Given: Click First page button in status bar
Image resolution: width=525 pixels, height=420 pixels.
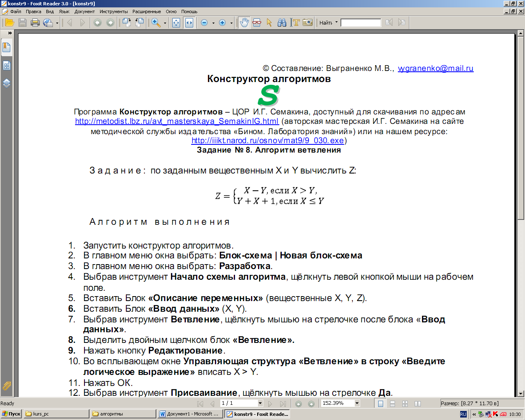Looking at the screenshot, I should (200, 404).
